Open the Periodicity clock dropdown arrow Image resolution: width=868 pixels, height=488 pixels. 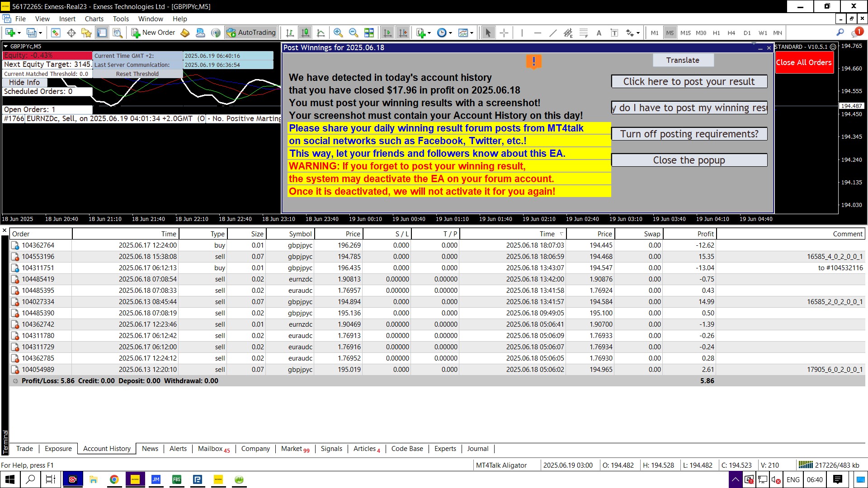450,33
